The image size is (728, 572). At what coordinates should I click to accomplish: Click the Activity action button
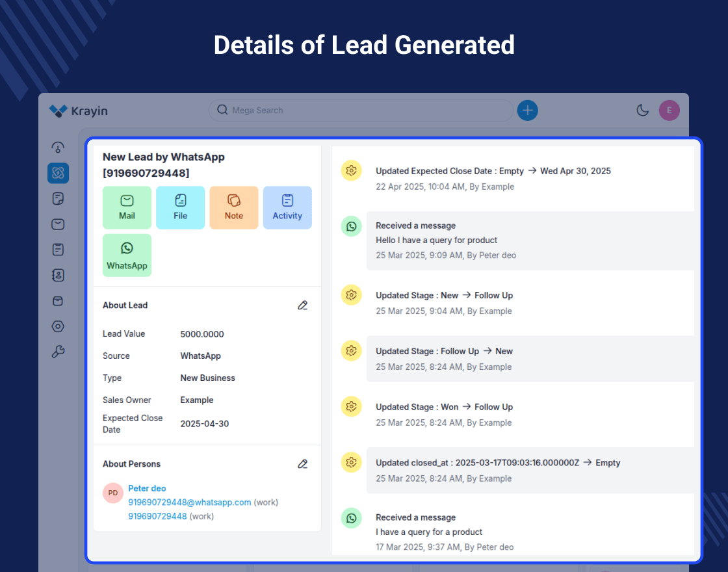pos(287,207)
